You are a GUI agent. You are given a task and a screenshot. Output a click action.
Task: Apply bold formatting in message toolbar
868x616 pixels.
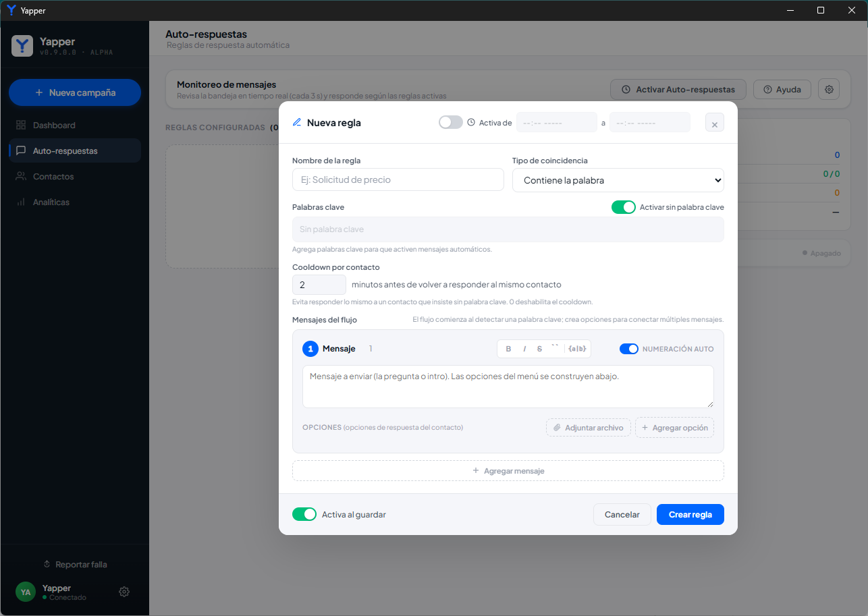coord(508,349)
